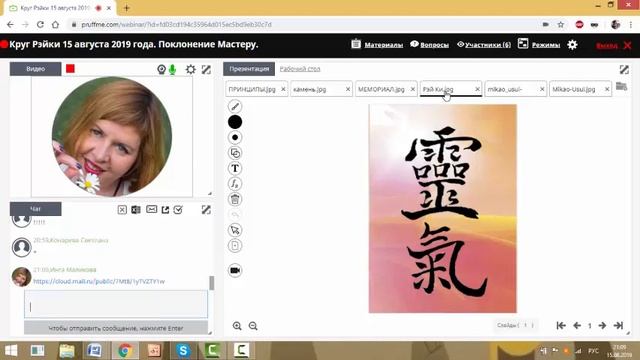
Task: Expand the video panel
Action: tap(206, 69)
